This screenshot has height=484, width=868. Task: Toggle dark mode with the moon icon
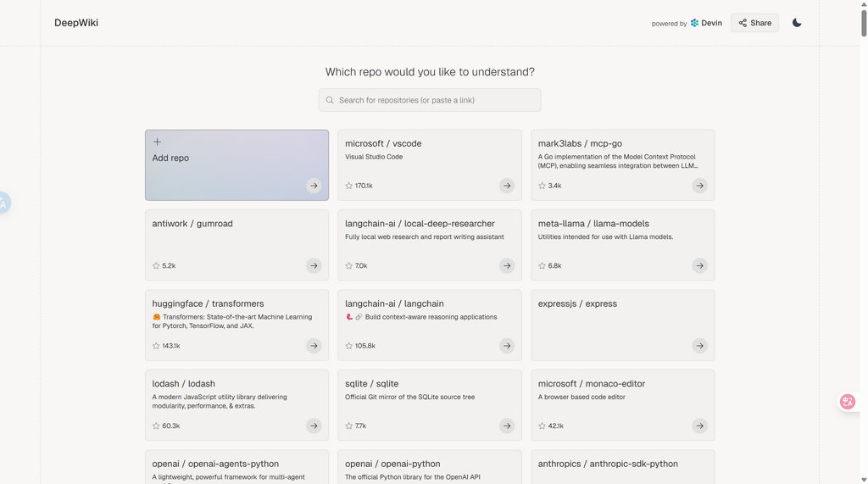click(x=797, y=23)
